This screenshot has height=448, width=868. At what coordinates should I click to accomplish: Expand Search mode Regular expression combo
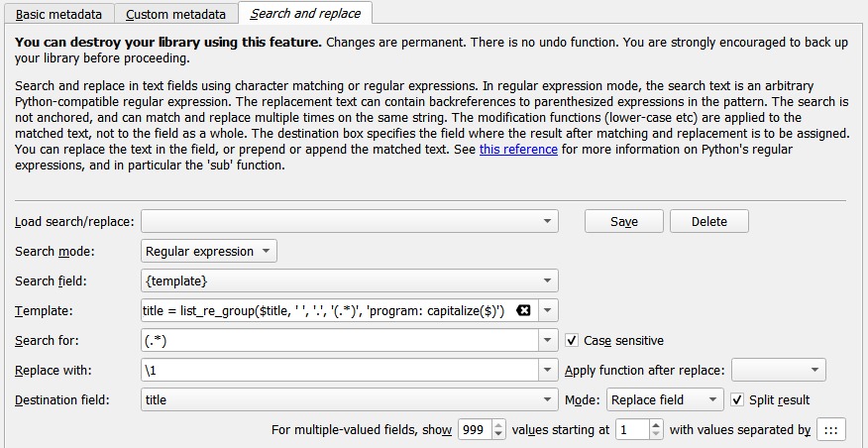(266, 251)
